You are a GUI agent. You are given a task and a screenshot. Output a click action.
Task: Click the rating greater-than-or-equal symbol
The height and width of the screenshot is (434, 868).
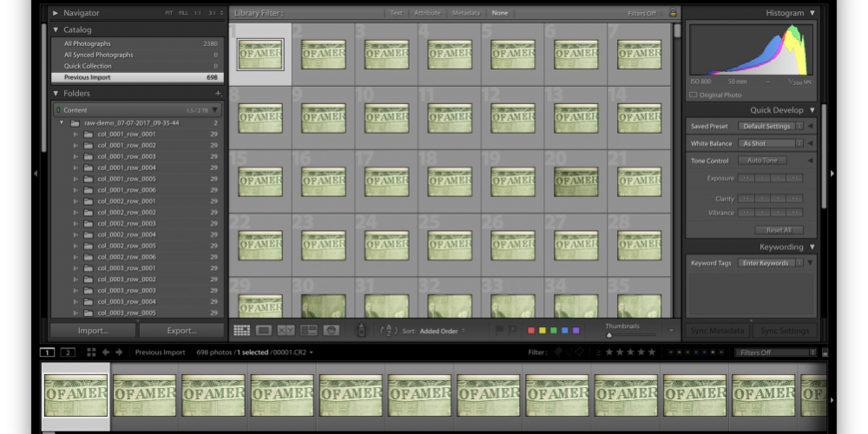(598, 352)
